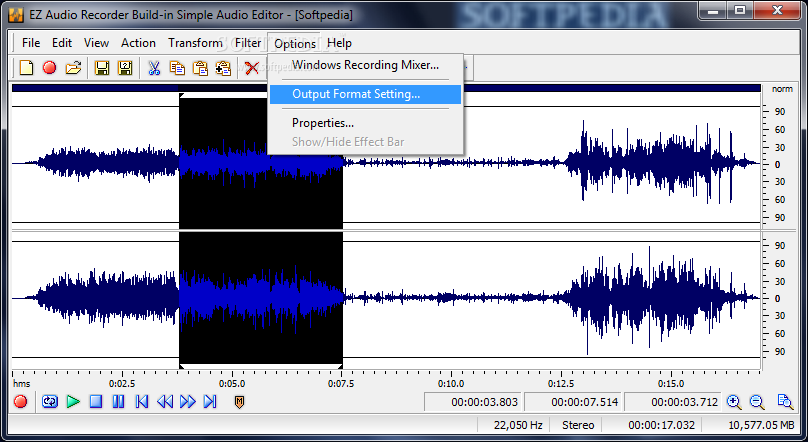Play the audio with green arrow
The width and height of the screenshot is (808, 442).
(73, 401)
